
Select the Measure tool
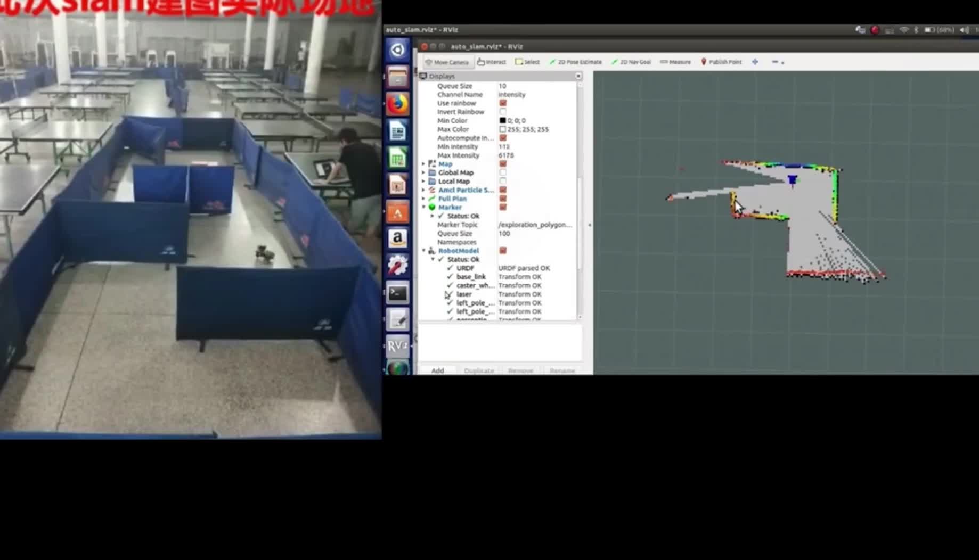[x=675, y=62]
